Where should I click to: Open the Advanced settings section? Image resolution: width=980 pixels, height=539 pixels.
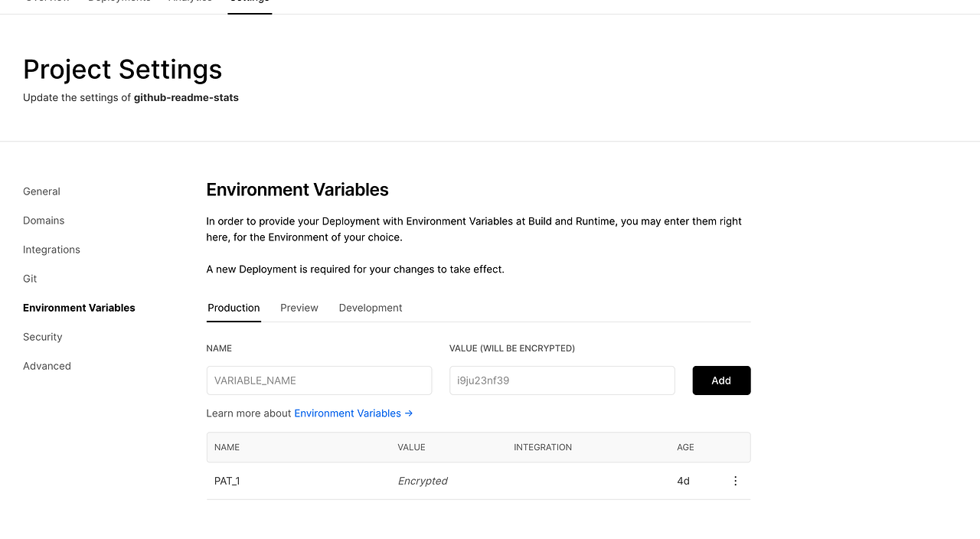pyautogui.click(x=47, y=365)
